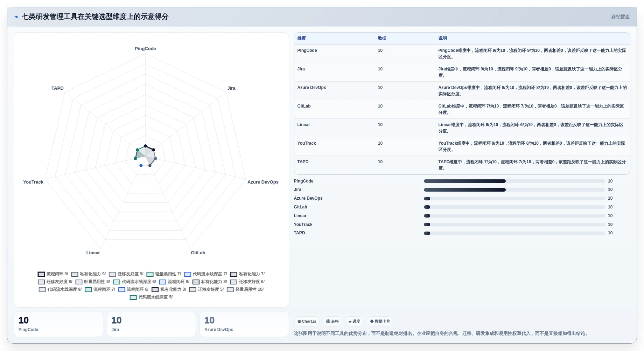
Task: Click the PingCode axis label on radar
Action: [x=145, y=49]
